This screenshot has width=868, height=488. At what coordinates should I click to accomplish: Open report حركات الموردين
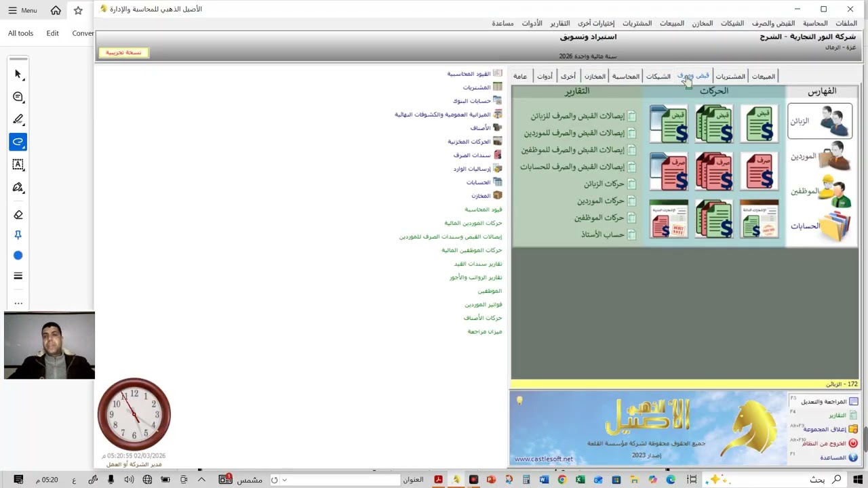[x=606, y=201]
